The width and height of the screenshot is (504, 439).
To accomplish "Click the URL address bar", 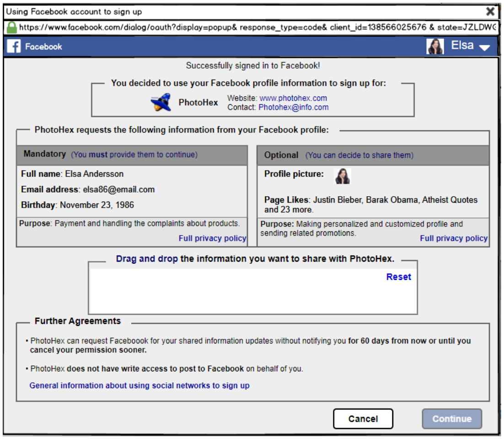I will (x=252, y=27).
